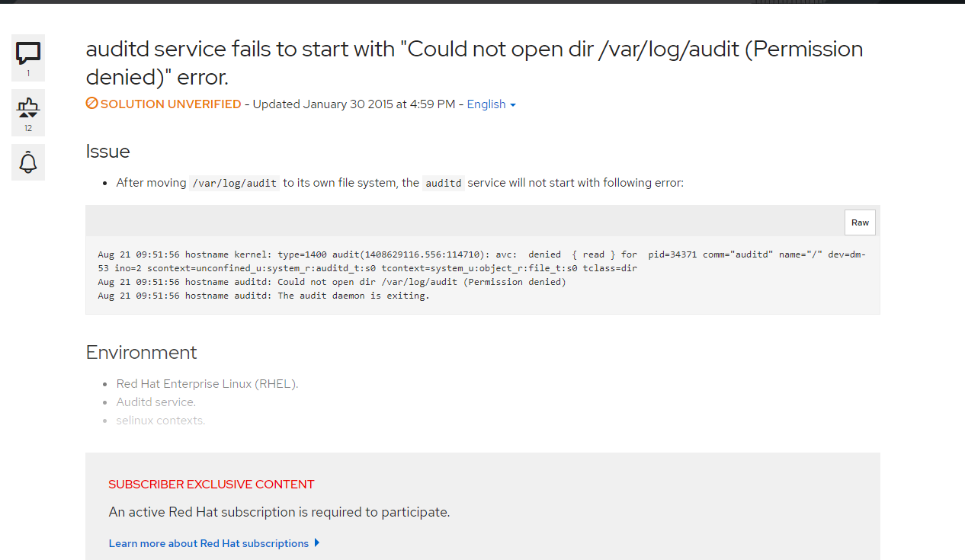Open the English language dropdown
965x560 pixels.
coord(486,104)
